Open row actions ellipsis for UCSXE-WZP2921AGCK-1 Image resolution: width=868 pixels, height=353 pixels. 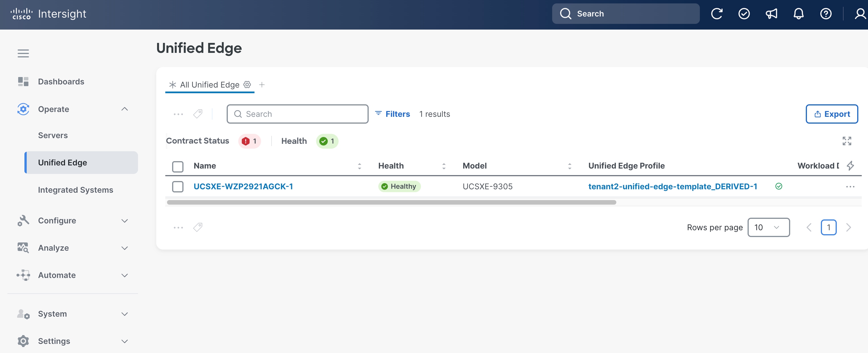pyautogui.click(x=850, y=186)
